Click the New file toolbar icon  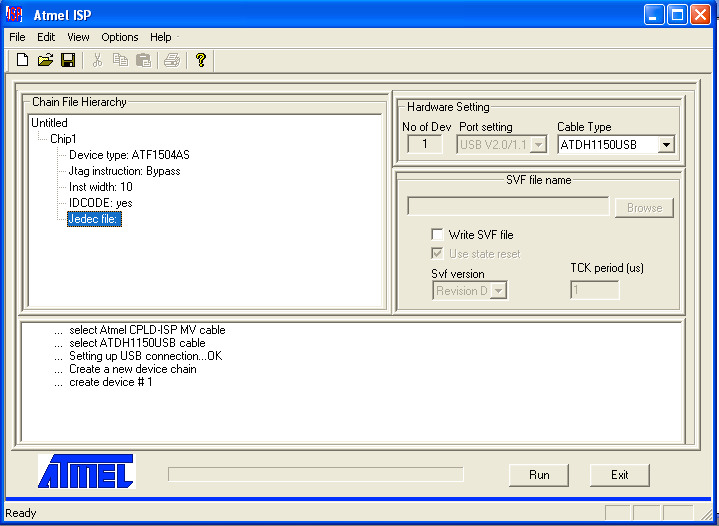pyautogui.click(x=22, y=61)
